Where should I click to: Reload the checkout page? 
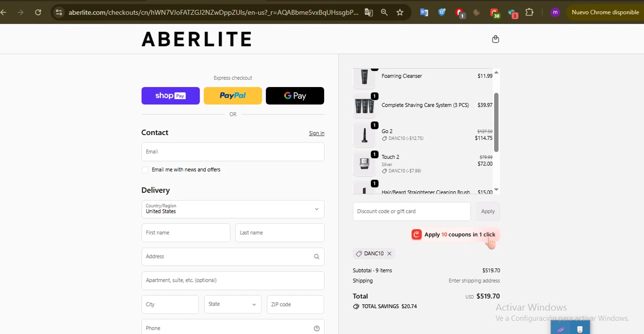coord(38,12)
